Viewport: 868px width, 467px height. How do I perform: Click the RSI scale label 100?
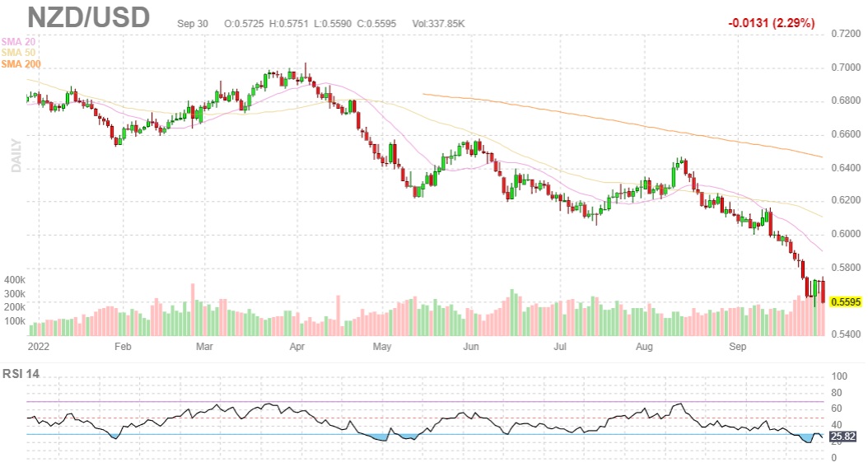(839, 376)
